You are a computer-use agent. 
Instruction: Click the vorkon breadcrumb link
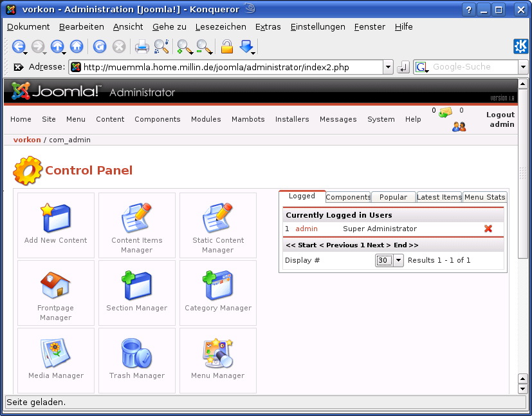(27, 140)
